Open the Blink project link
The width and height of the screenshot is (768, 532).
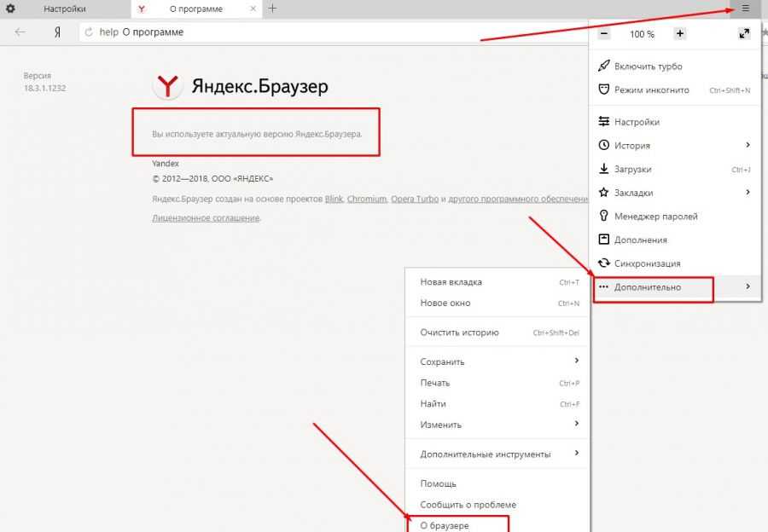[x=334, y=199]
